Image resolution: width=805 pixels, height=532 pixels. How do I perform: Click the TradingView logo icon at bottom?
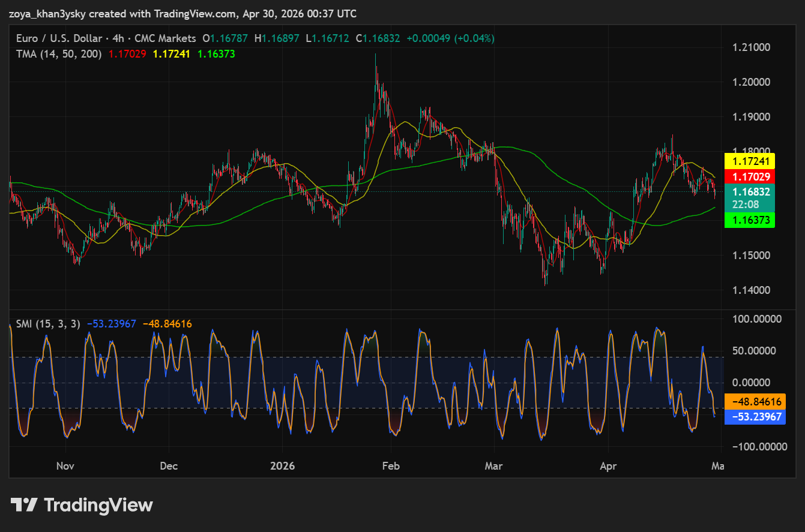click(25, 505)
